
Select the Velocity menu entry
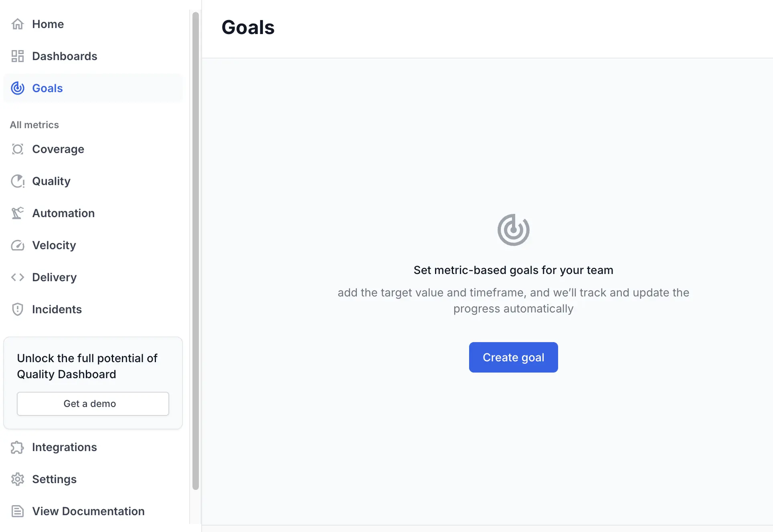54,245
